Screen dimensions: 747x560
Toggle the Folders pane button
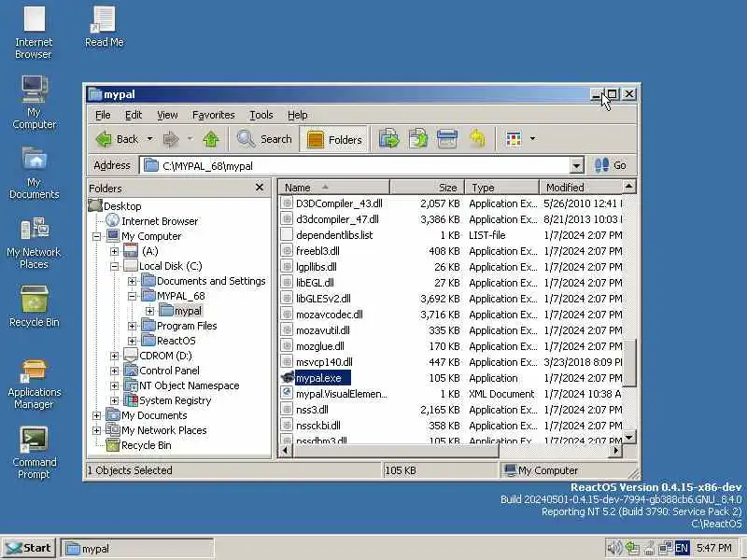pos(333,139)
